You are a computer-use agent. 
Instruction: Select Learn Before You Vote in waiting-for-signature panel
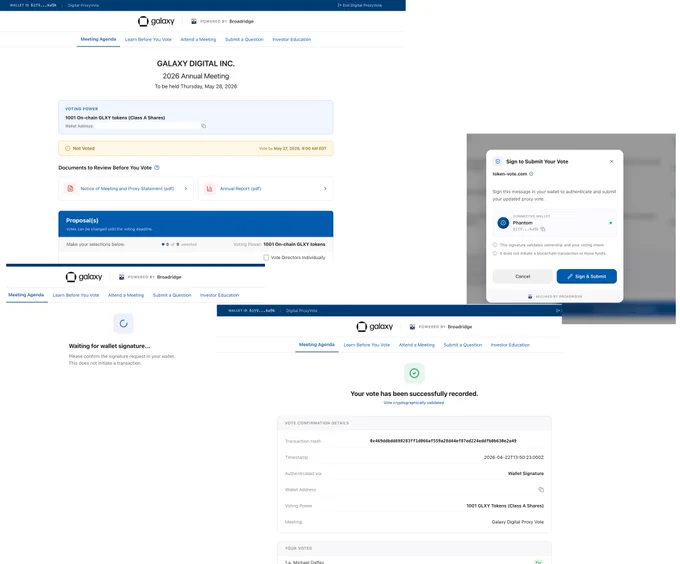(x=76, y=295)
